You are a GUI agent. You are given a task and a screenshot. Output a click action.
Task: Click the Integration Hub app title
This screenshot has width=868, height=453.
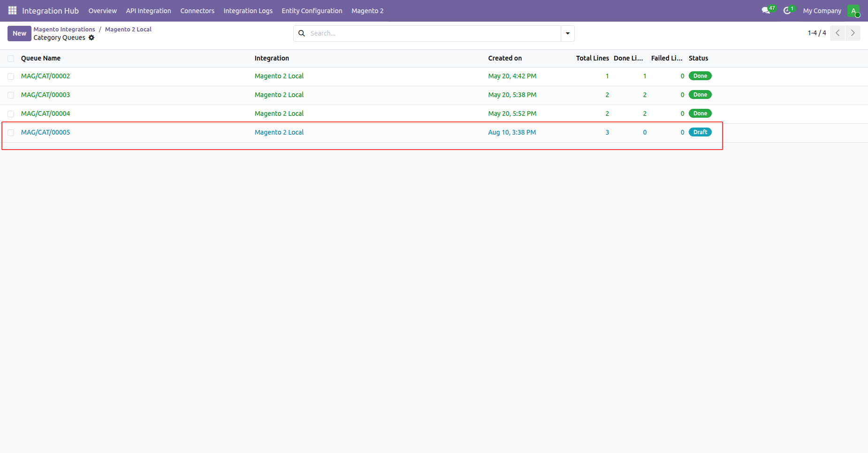[50, 11]
